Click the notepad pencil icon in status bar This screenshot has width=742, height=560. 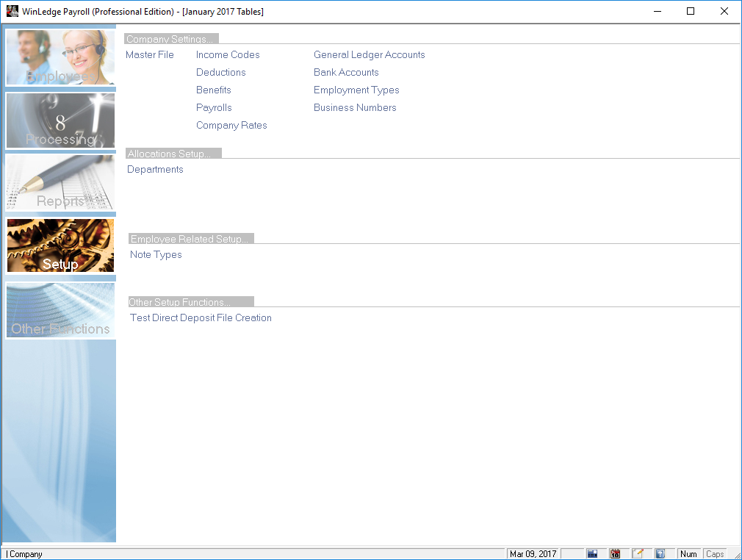pyautogui.click(x=638, y=554)
